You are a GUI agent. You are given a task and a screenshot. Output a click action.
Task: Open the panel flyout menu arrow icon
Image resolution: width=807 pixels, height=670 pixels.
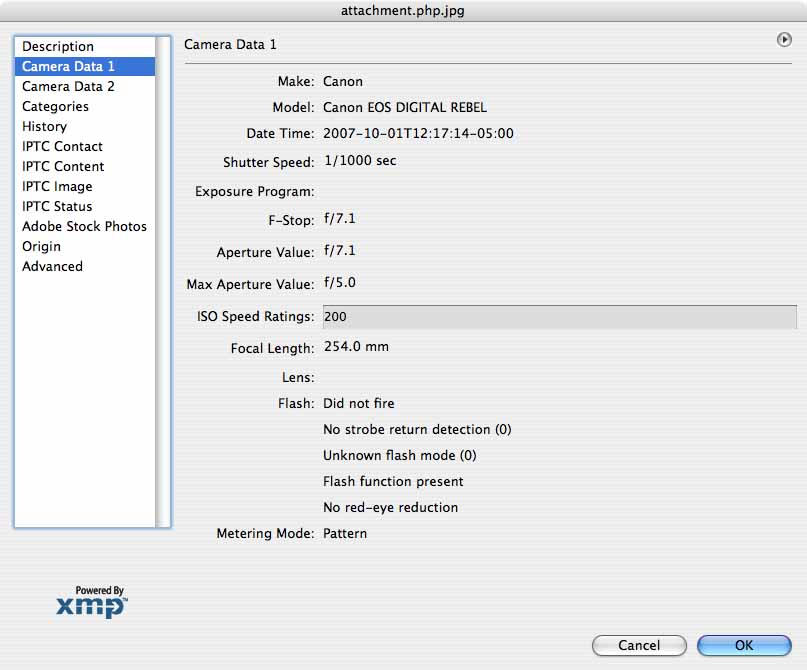coord(783,40)
